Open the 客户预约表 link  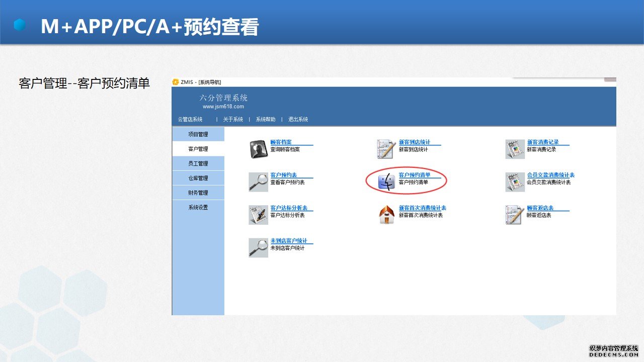point(284,175)
